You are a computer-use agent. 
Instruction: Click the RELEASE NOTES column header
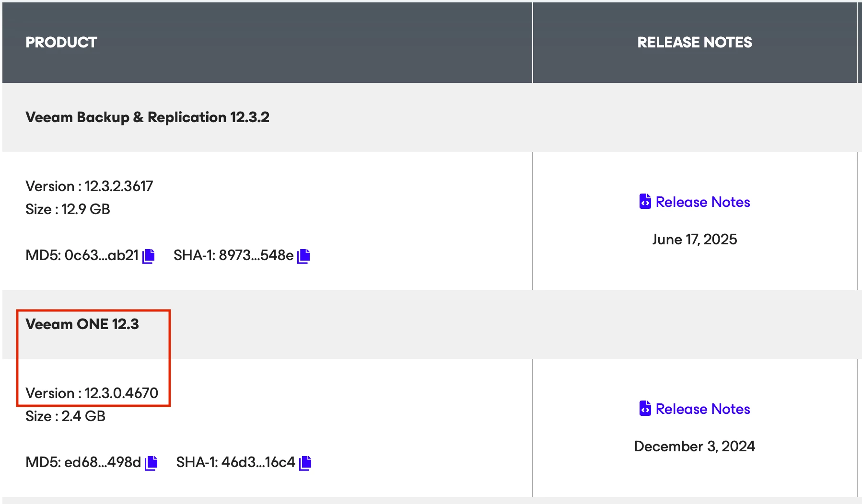[694, 43]
